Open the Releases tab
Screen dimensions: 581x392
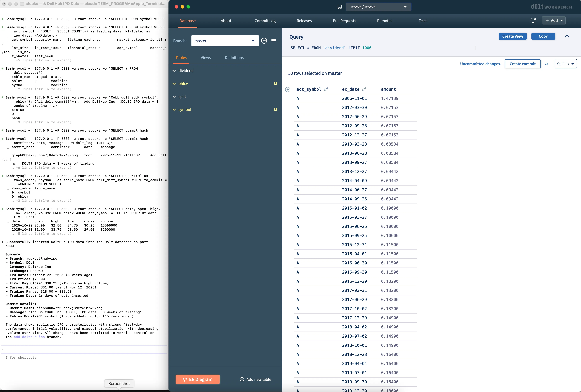(304, 21)
